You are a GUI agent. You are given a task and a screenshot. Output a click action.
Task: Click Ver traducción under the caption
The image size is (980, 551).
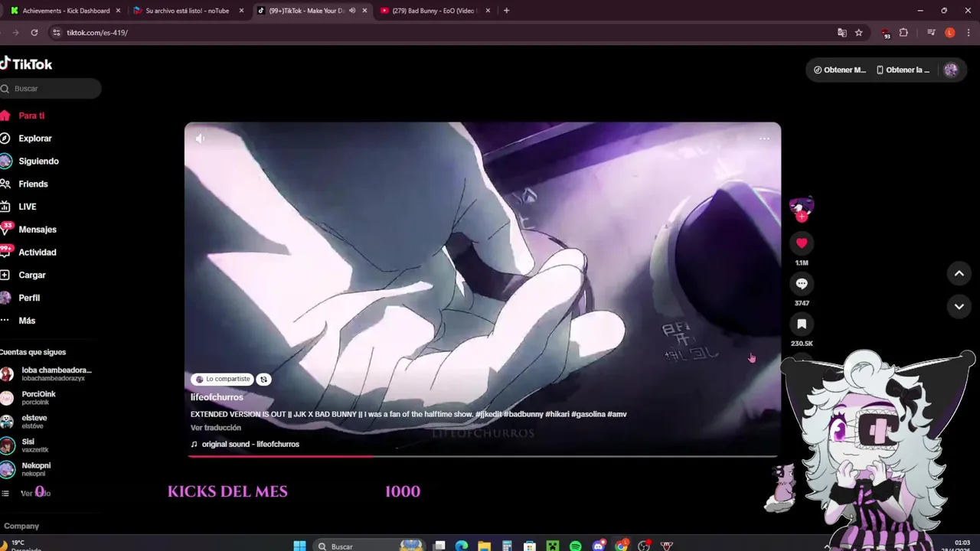click(x=216, y=428)
